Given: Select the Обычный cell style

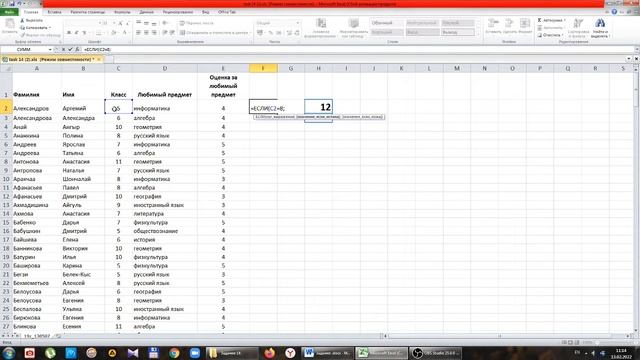Looking at the screenshot, I should [387, 23].
